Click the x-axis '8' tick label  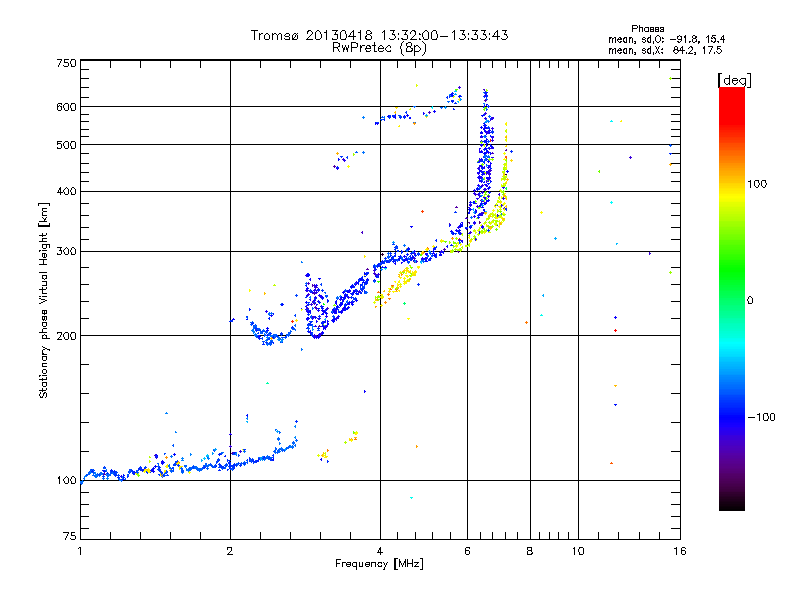[x=530, y=551]
